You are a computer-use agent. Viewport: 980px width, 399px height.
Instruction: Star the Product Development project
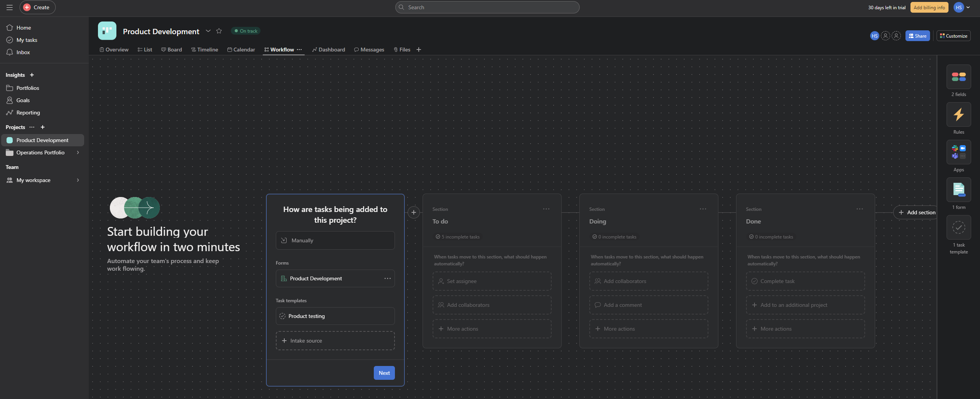[219, 31]
